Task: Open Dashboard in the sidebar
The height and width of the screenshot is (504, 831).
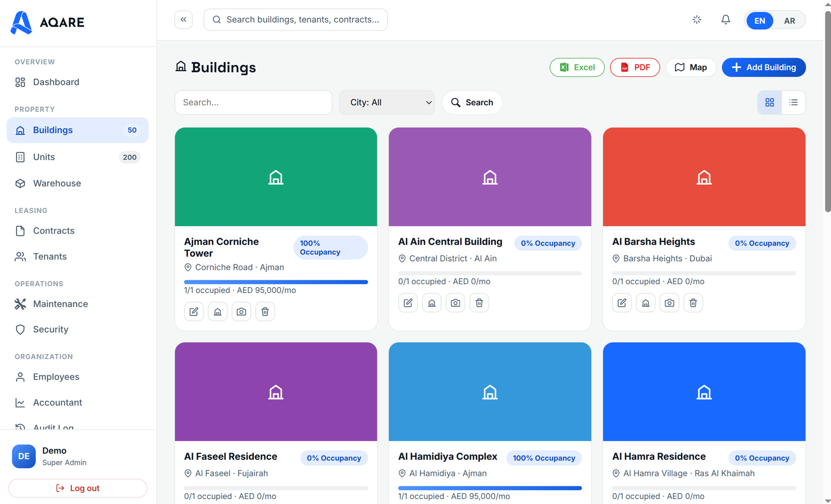Action: point(78,82)
